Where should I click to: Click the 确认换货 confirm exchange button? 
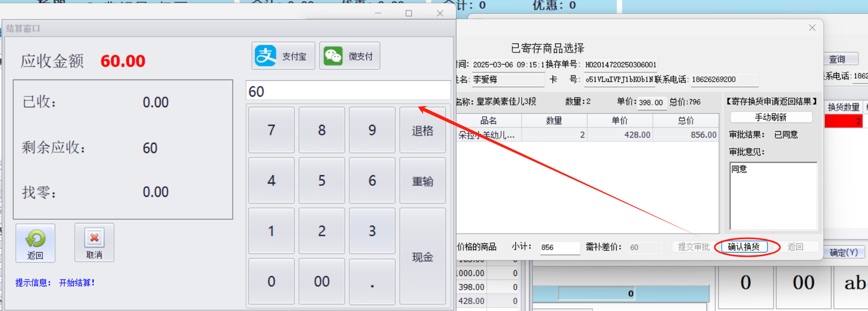[x=744, y=247]
